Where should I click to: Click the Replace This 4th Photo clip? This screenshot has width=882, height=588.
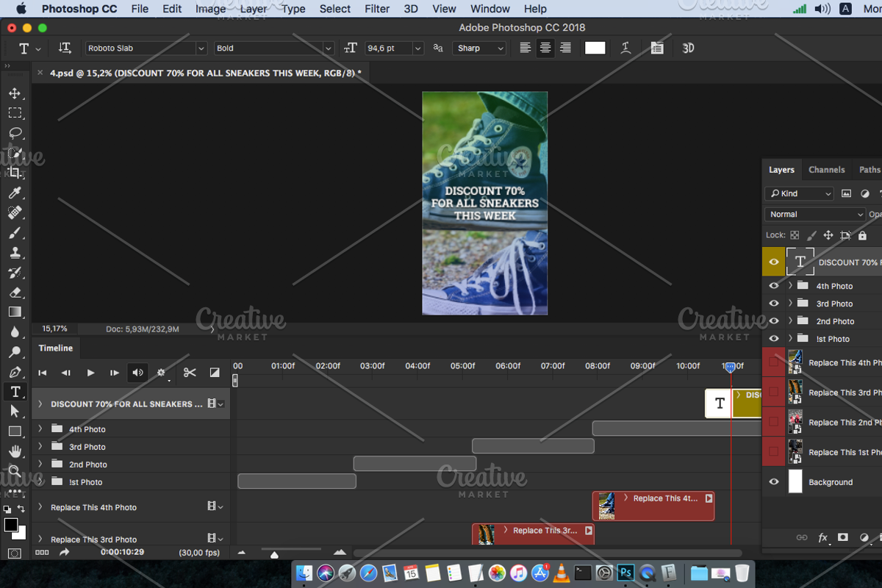pyautogui.click(x=653, y=506)
